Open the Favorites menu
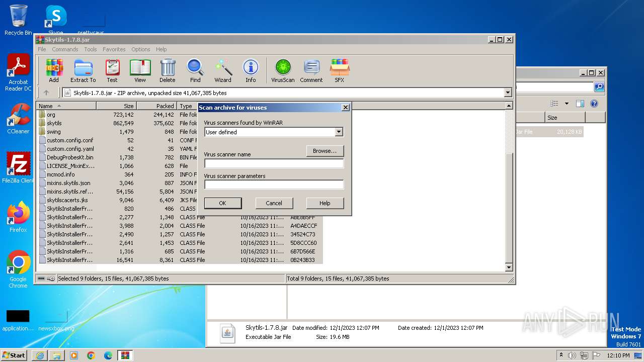 (114, 49)
